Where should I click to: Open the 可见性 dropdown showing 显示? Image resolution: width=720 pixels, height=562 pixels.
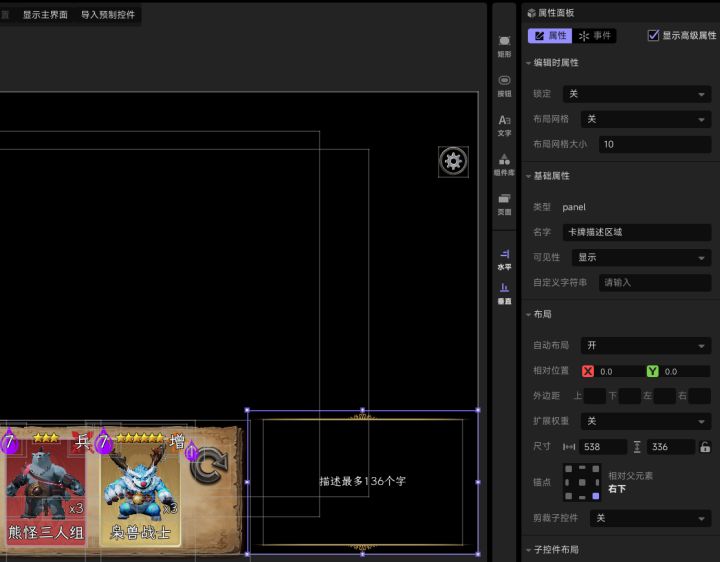coord(636,257)
